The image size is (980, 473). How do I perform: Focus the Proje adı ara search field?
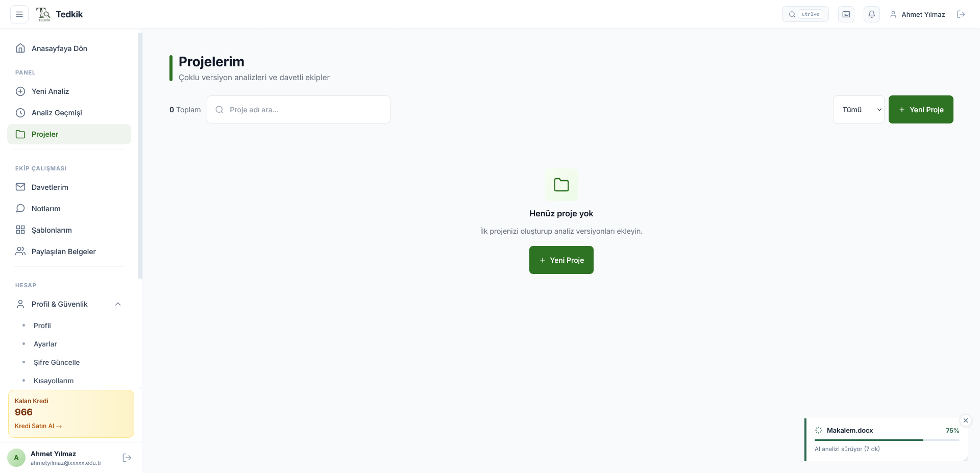(299, 110)
